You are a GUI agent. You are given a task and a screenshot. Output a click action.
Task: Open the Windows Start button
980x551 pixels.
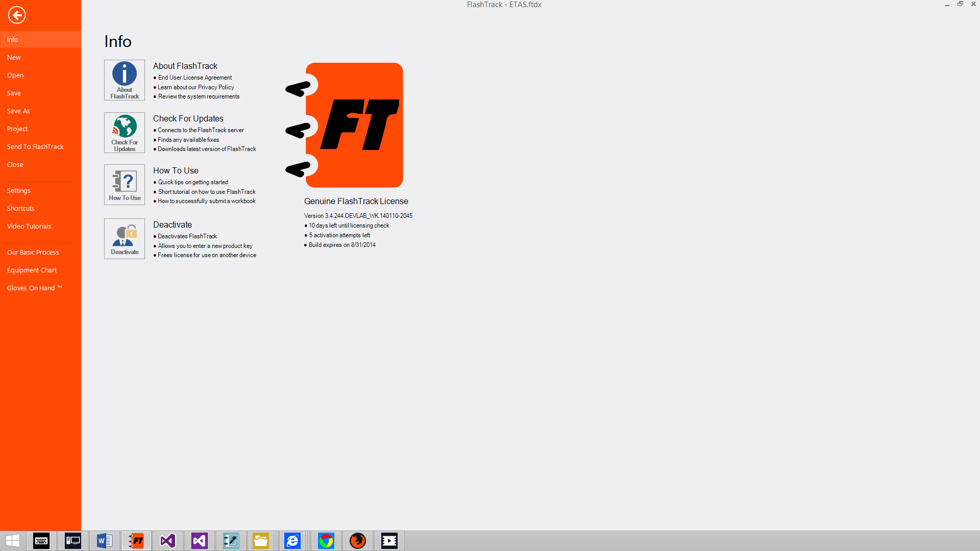point(13,541)
